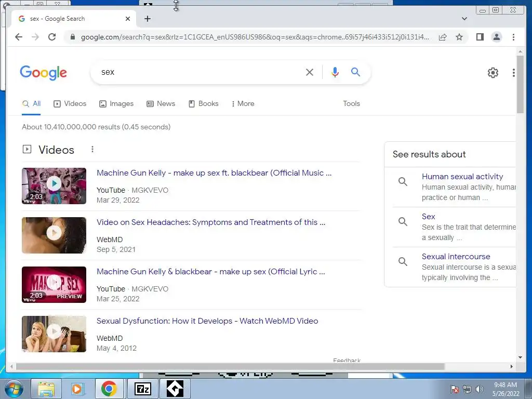Go back to the previous page

click(19, 37)
